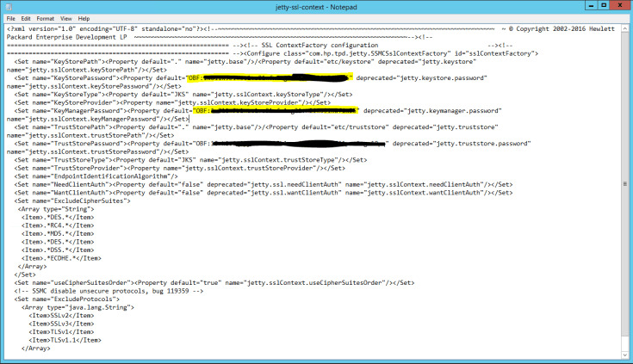Close the Notepad window

620,6
